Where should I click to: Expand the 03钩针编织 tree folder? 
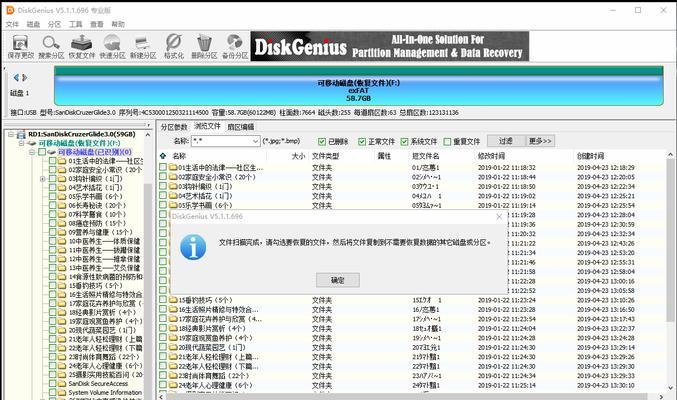[x=43, y=179]
